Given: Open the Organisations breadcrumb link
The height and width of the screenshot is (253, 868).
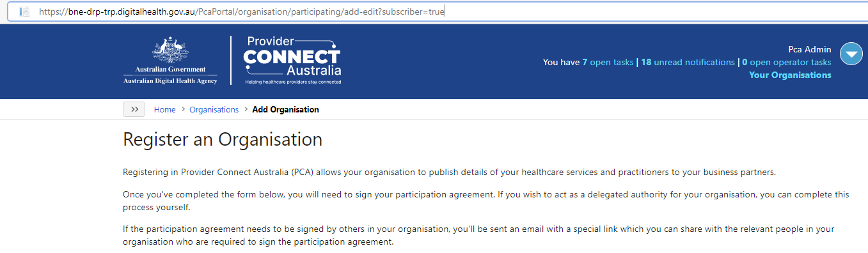Looking at the screenshot, I should [214, 109].
